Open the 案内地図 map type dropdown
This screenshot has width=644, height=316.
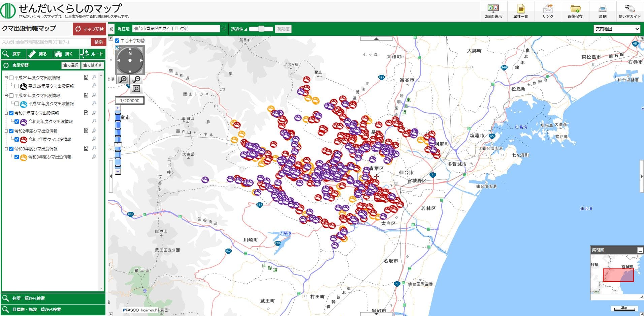[617, 29]
